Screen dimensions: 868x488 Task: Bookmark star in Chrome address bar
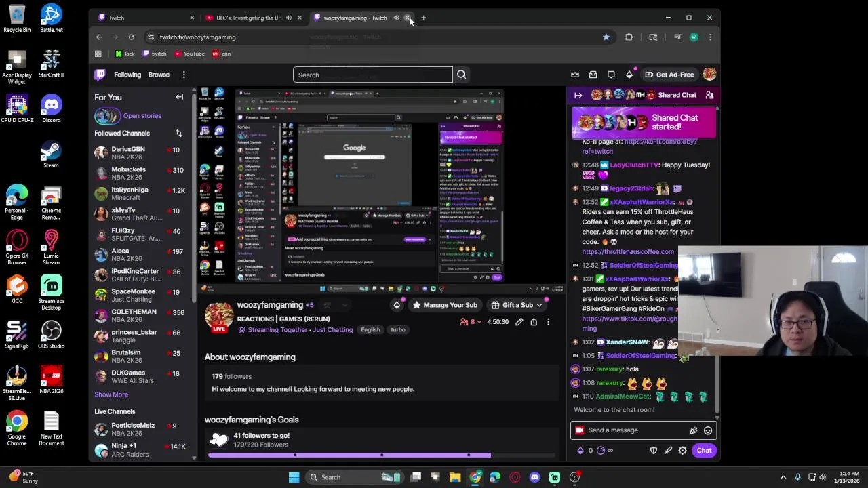(x=606, y=37)
